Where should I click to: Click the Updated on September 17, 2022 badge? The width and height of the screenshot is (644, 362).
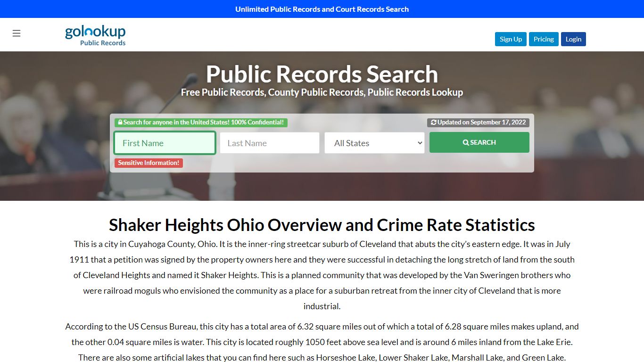pos(478,123)
